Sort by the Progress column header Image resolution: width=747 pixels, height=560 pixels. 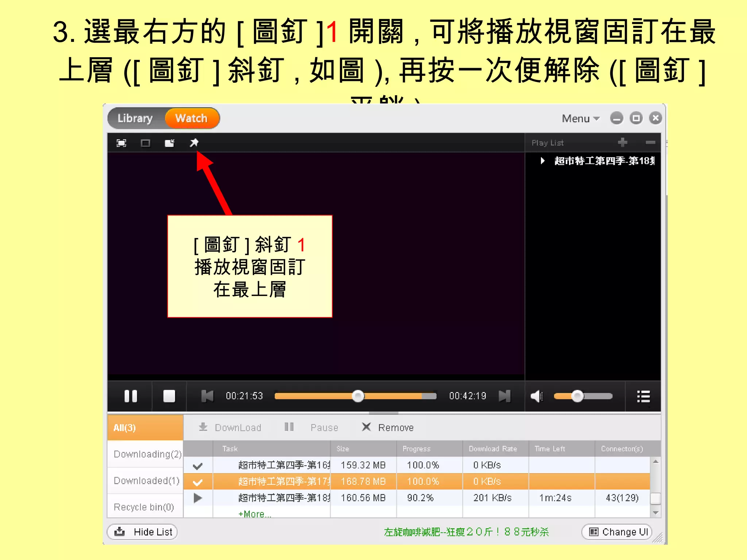point(430,449)
